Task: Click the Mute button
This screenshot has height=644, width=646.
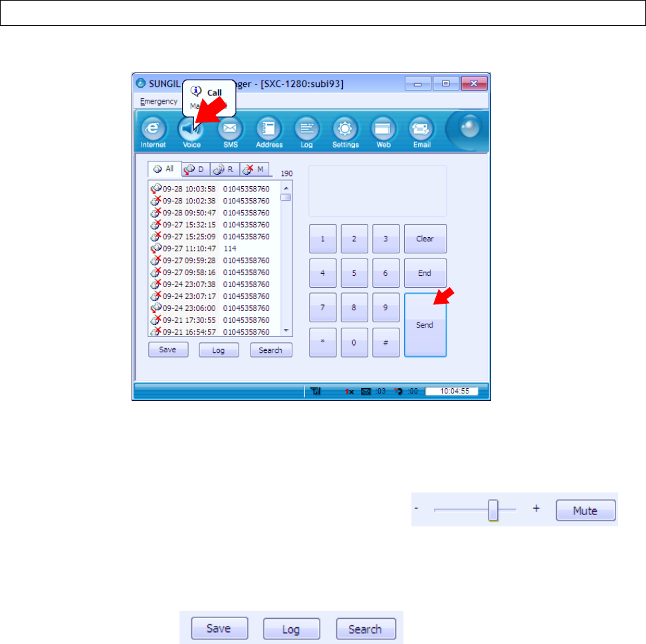Action: tap(586, 510)
